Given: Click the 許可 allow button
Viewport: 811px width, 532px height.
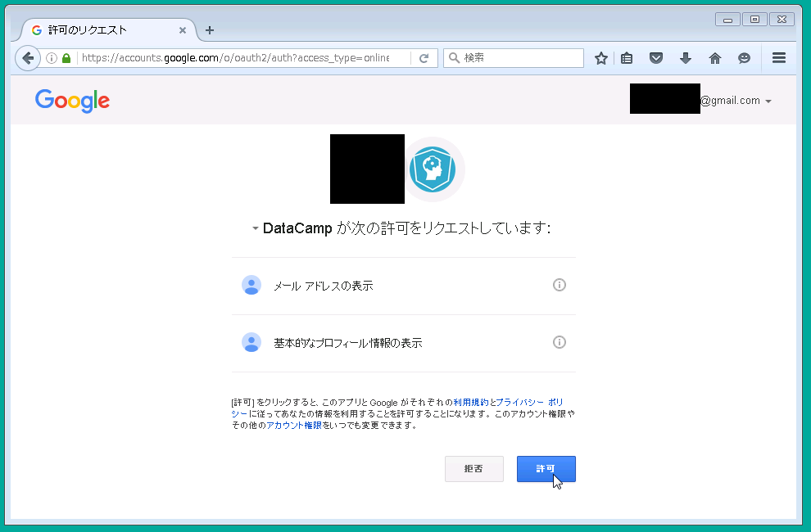Looking at the screenshot, I should 546,469.
